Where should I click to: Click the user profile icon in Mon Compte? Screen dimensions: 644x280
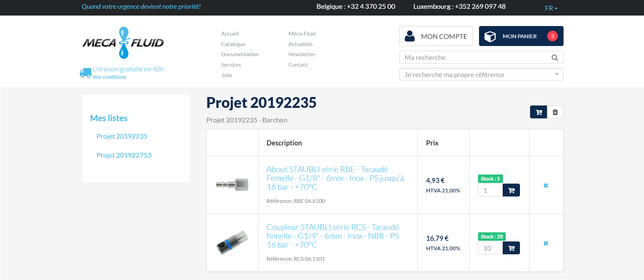[x=410, y=36]
